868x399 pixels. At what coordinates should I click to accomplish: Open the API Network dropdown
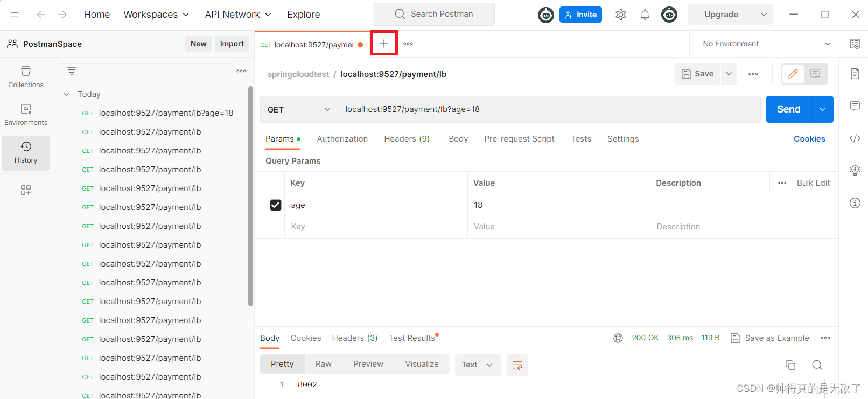pyautogui.click(x=238, y=15)
